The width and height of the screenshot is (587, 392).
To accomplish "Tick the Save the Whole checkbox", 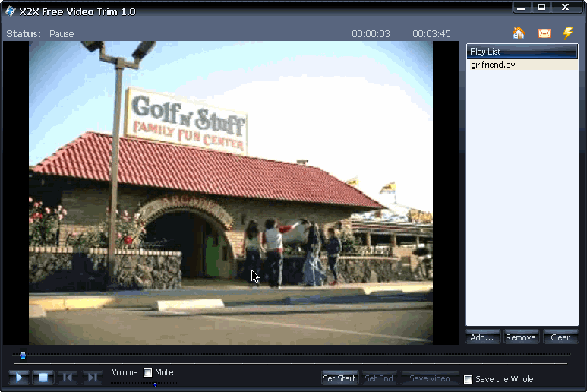I will click(x=468, y=379).
